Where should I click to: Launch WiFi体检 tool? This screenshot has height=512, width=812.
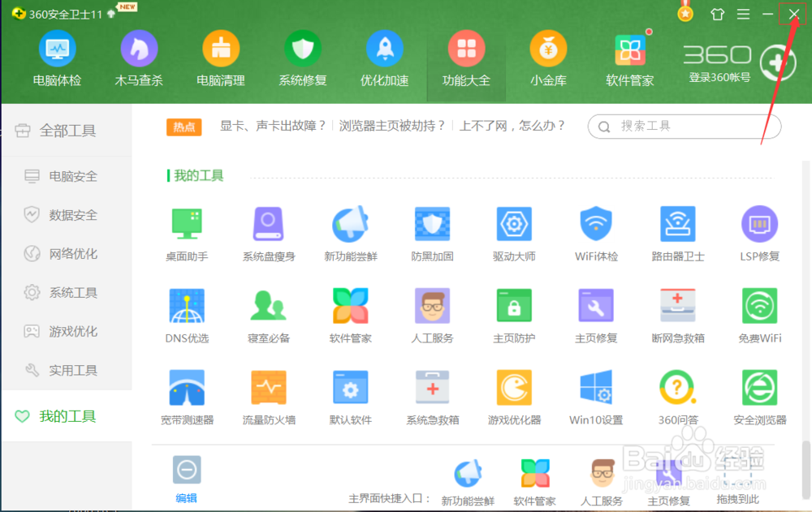coord(596,234)
